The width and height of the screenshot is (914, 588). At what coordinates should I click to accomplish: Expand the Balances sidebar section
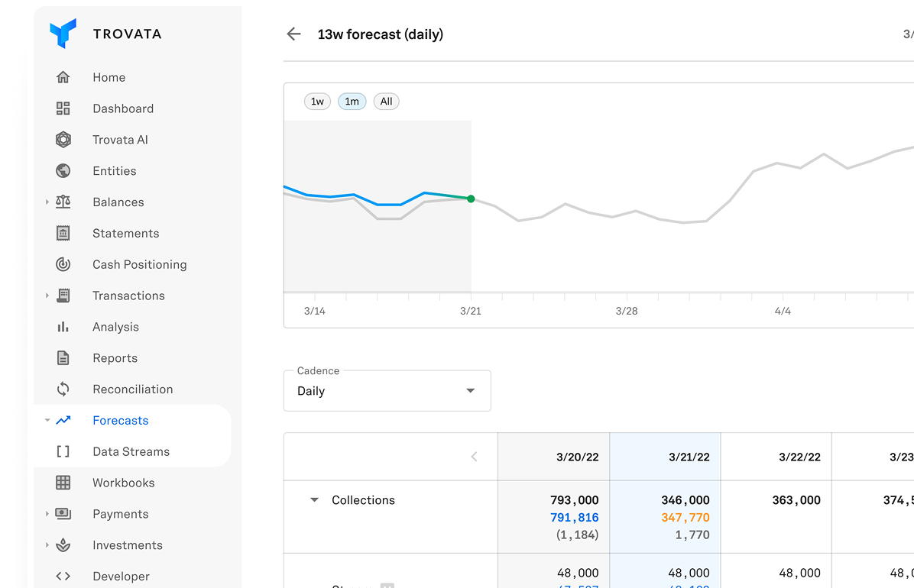click(47, 202)
